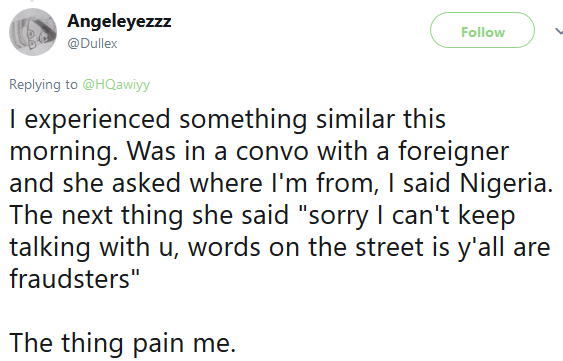Visit the @Dullex handle profile

(x=92, y=43)
